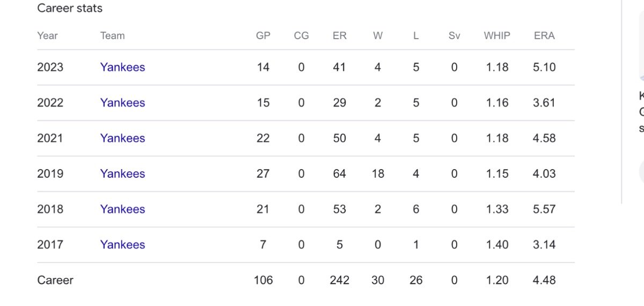Screen dimensions: 644x306
Task: Click the Year column header
Action: (47, 36)
